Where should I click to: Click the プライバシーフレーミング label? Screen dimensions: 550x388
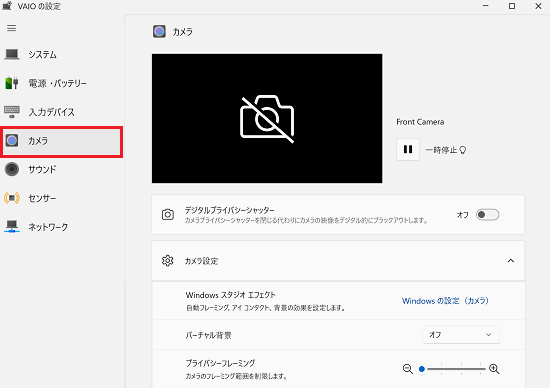point(220,363)
